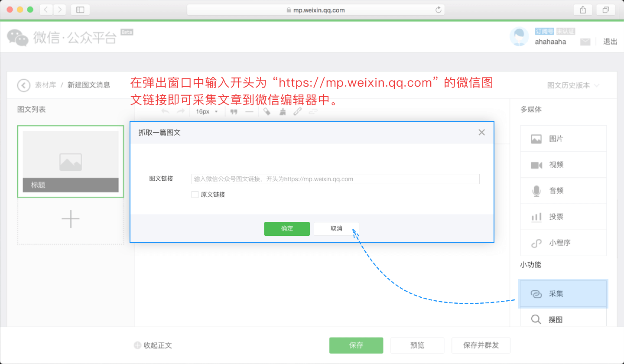Select the eraser clear-format tool

pos(267,112)
